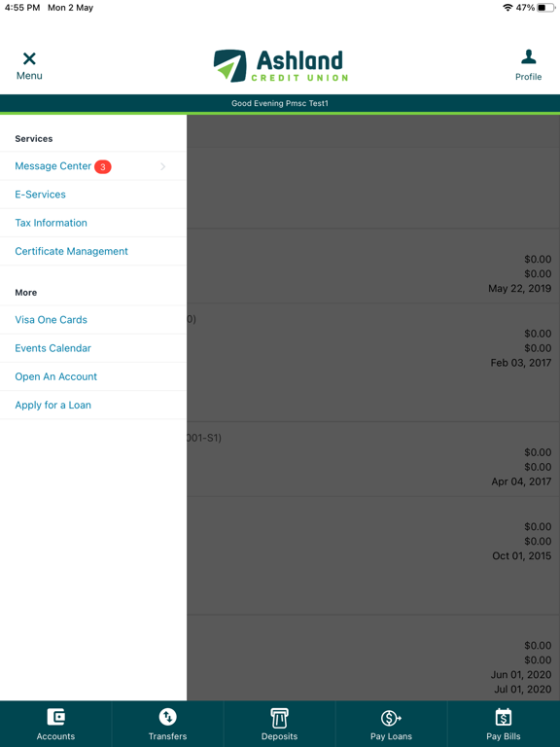
Task: Tap the Jul 01, 2020 date
Action: [522, 689]
